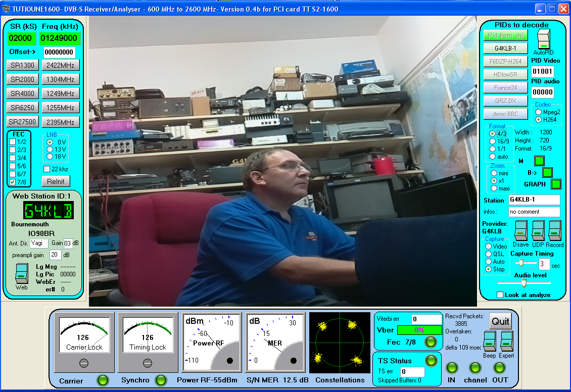This screenshot has height=392, width=571.
Task: Click the Offset input field
Action: [59, 52]
